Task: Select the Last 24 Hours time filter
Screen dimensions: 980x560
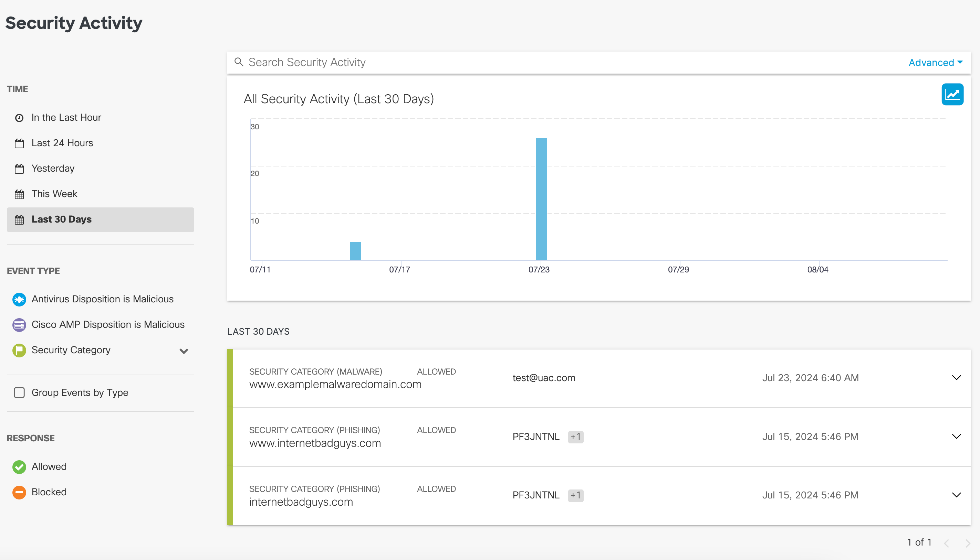Action: 62,143
